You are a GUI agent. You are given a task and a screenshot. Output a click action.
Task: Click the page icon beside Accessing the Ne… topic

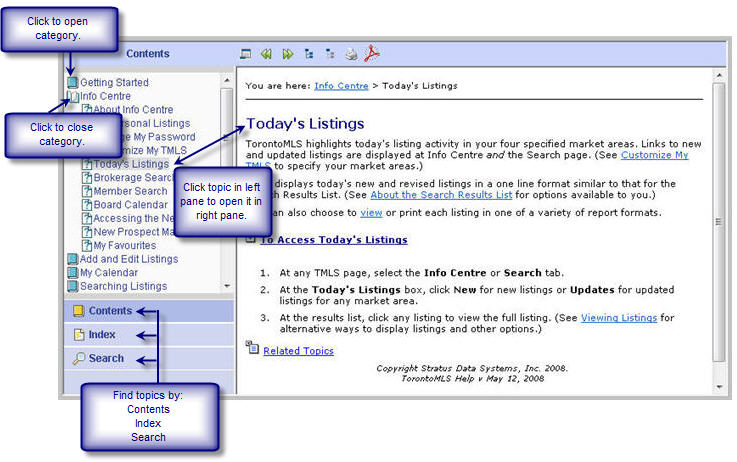(x=87, y=219)
